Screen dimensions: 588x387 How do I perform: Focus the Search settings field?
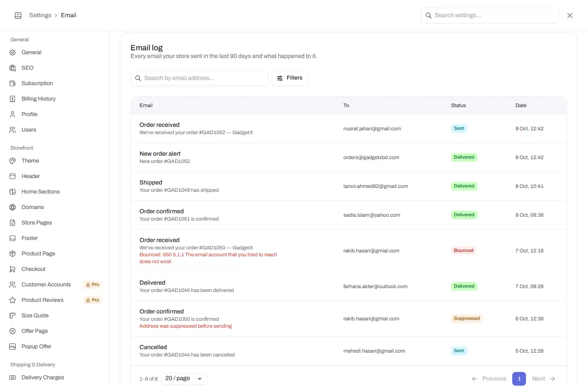490,15
